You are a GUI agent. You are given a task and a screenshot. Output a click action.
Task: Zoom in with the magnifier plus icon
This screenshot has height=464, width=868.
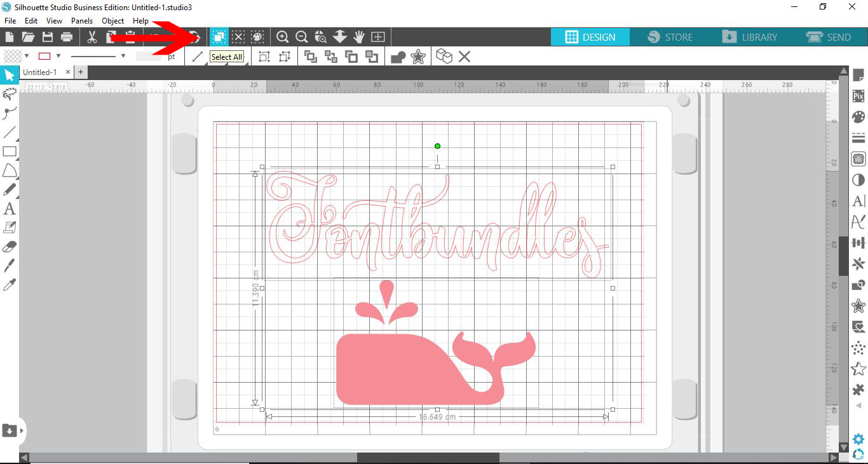pyautogui.click(x=283, y=37)
